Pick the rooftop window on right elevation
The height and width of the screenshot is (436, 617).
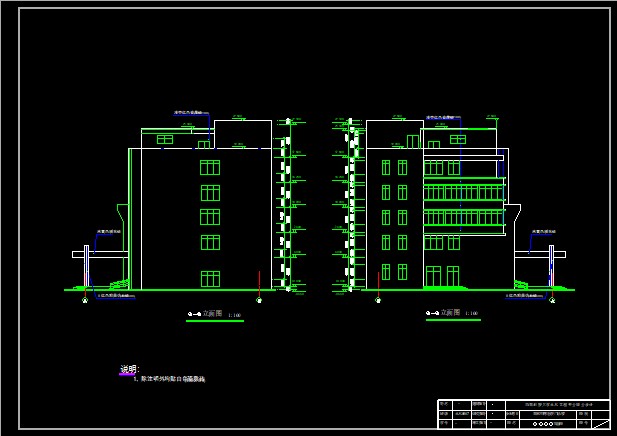[x=457, y=139]
